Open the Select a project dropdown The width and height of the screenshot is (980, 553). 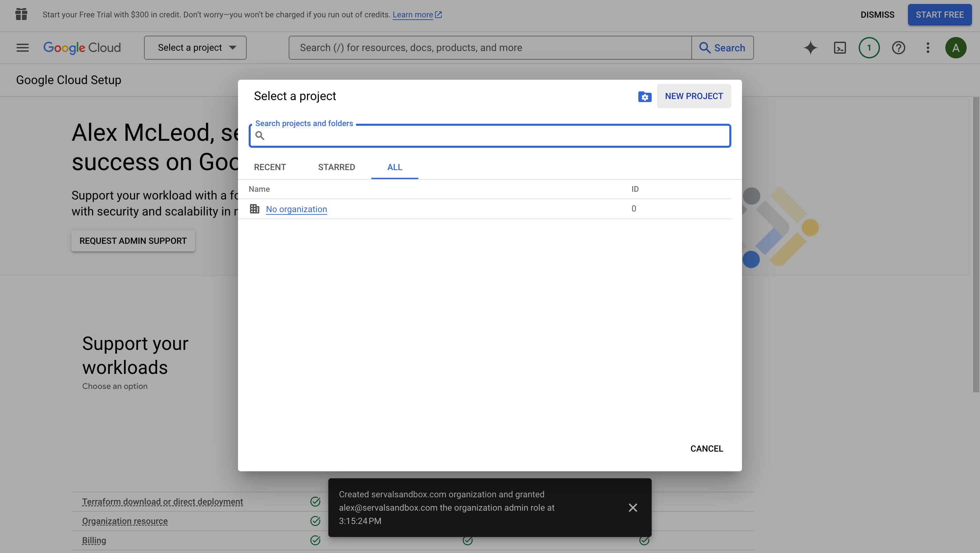(x=195, y=48)
